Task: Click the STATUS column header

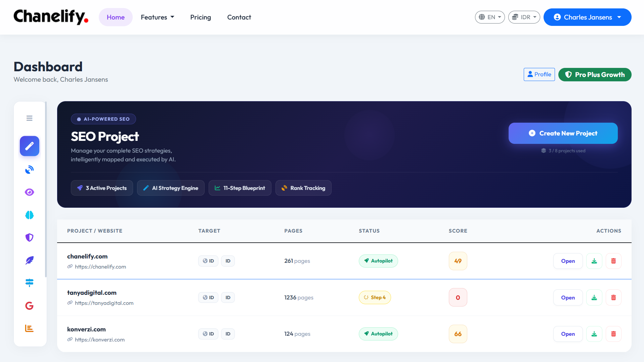Action: tap(369, 231)
